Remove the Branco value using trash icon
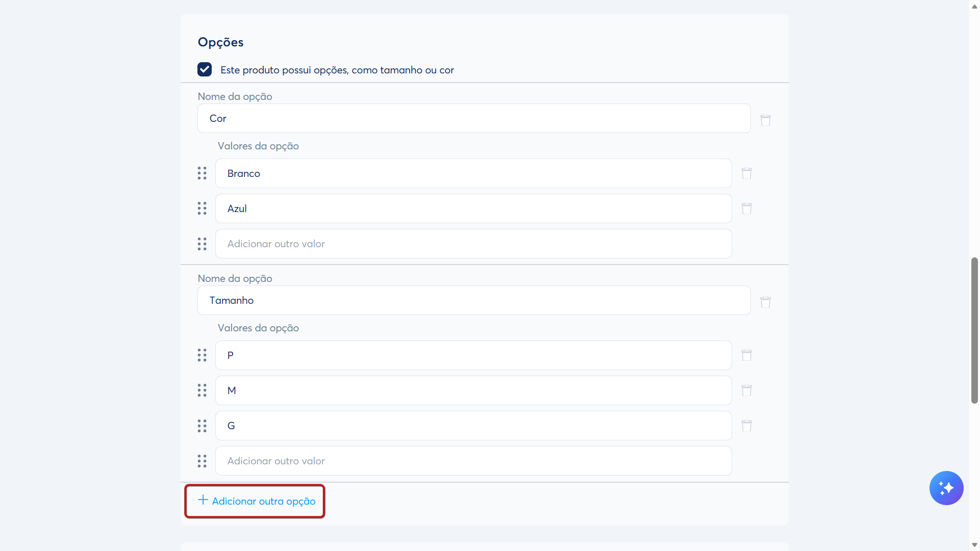The image size is (980, 551). coord(746,173)
